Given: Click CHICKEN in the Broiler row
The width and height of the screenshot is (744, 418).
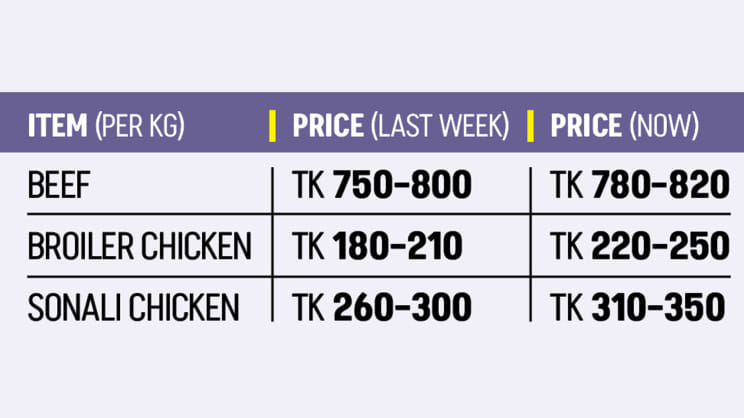Looking at the screenshot, I should coord(197,246).
